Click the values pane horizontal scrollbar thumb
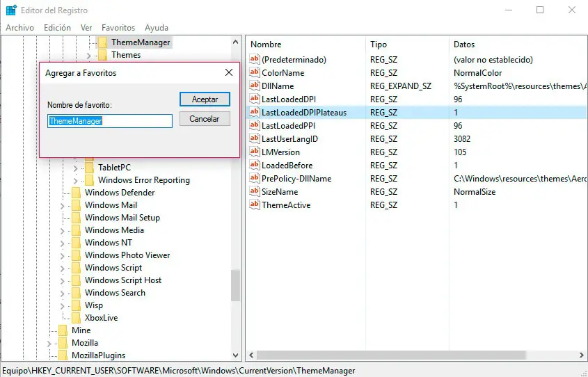Screen dimensions: 588x377 point(392,355)
